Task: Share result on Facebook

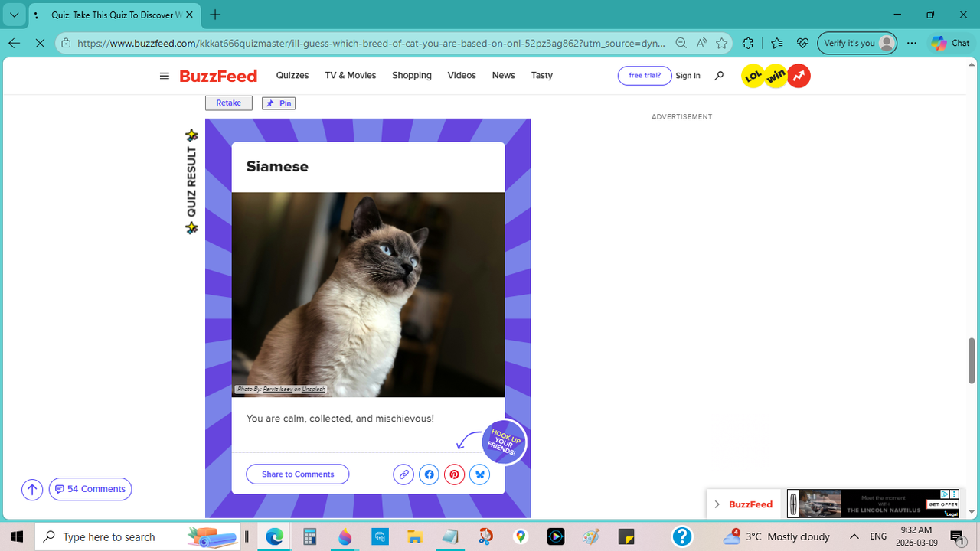Action: click(x=429, y=474)
